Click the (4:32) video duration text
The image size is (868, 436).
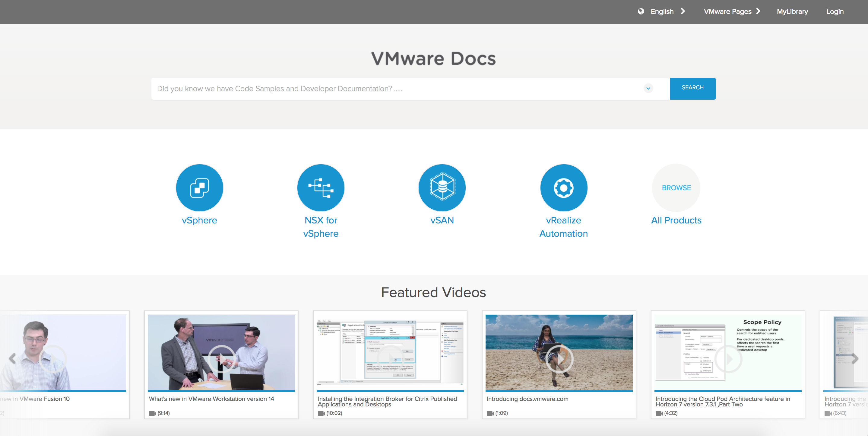coord(671,413)
